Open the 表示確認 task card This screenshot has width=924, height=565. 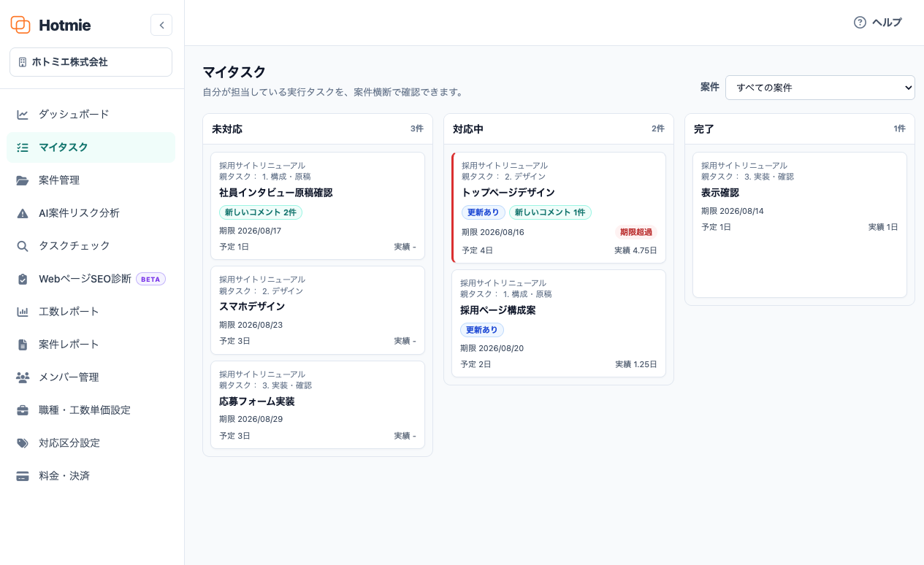coord(800,225)
